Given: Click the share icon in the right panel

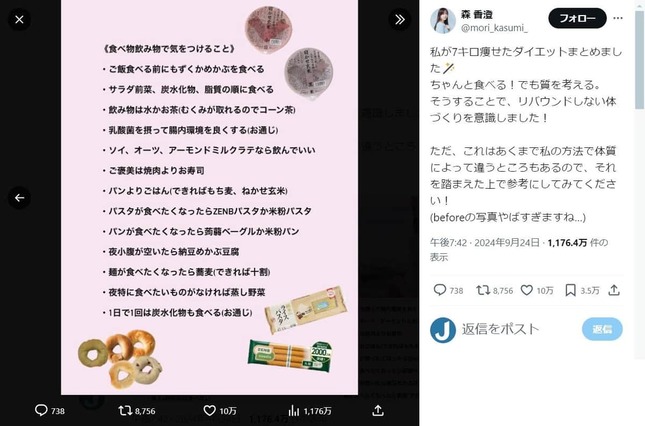Looking at the screenshot, I should tap(614, 290).
